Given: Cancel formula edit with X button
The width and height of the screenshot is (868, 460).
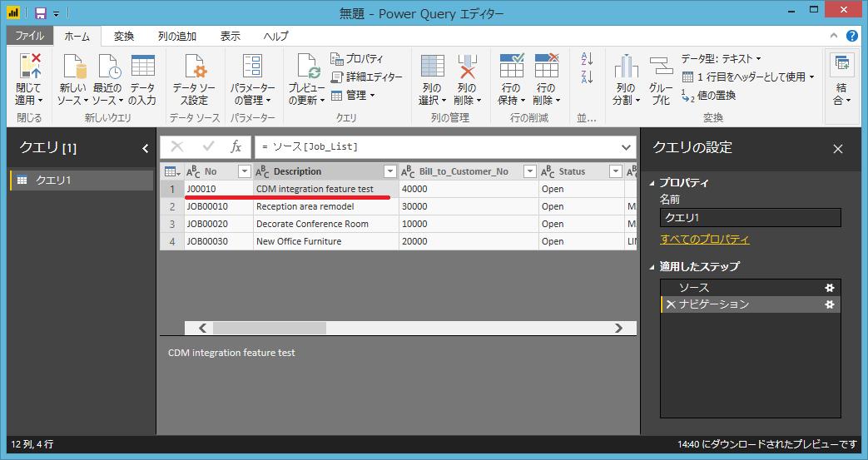Looking at the screenshot, I should (177, 146).
